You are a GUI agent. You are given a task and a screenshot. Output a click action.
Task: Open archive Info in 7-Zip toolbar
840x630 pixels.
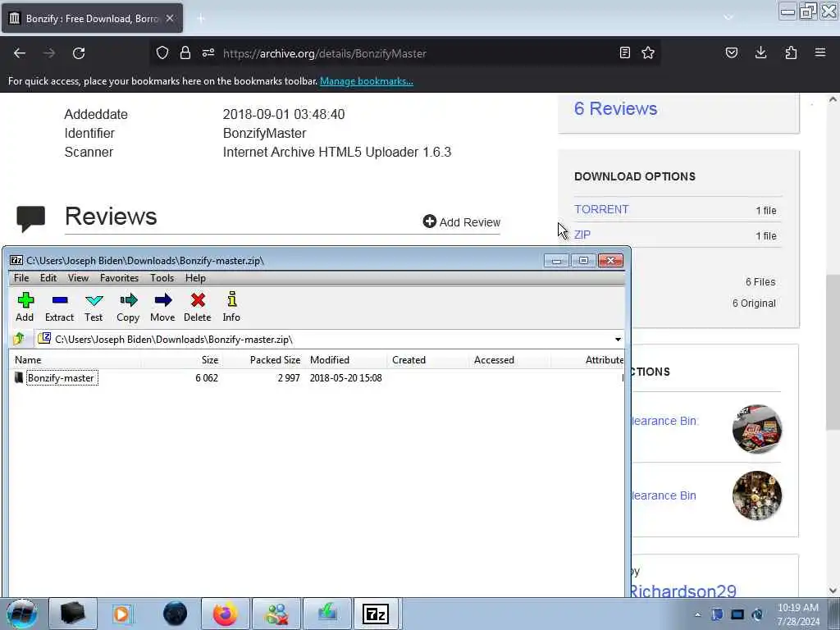click(231, 307)
